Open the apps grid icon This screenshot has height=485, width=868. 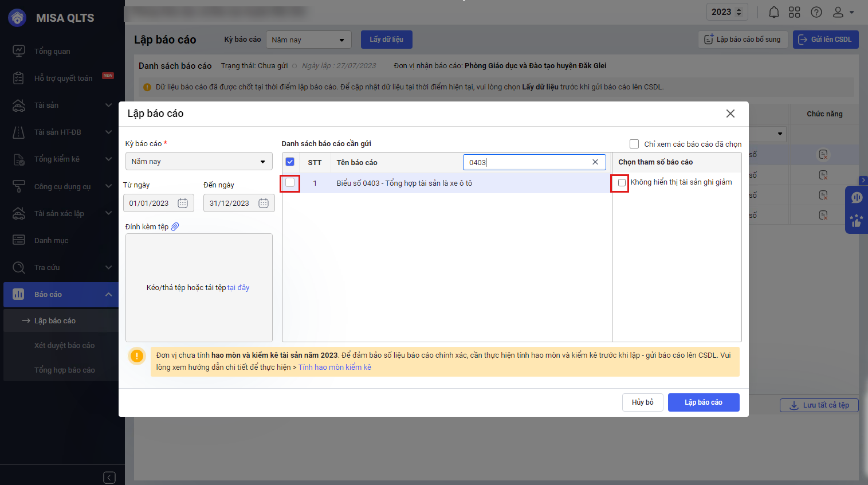tap(794, 12)
